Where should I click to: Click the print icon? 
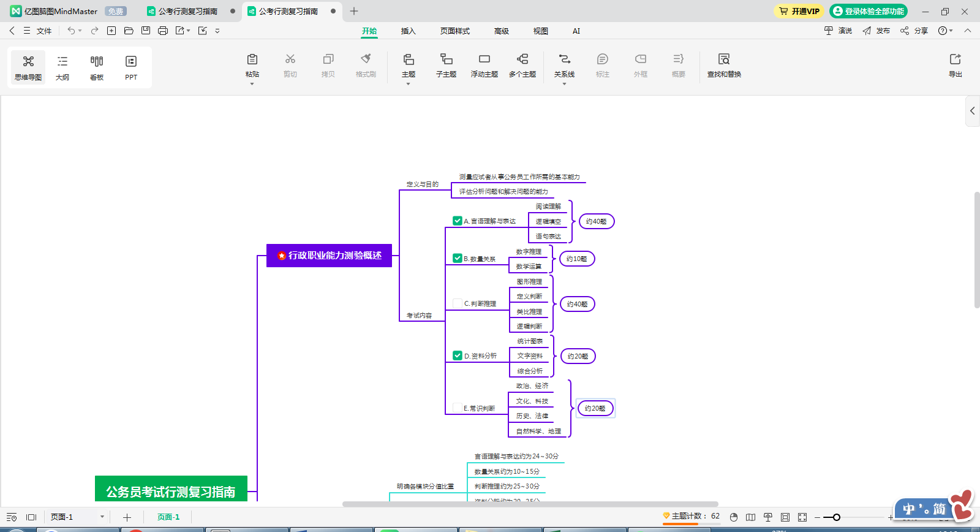point(163,31)
